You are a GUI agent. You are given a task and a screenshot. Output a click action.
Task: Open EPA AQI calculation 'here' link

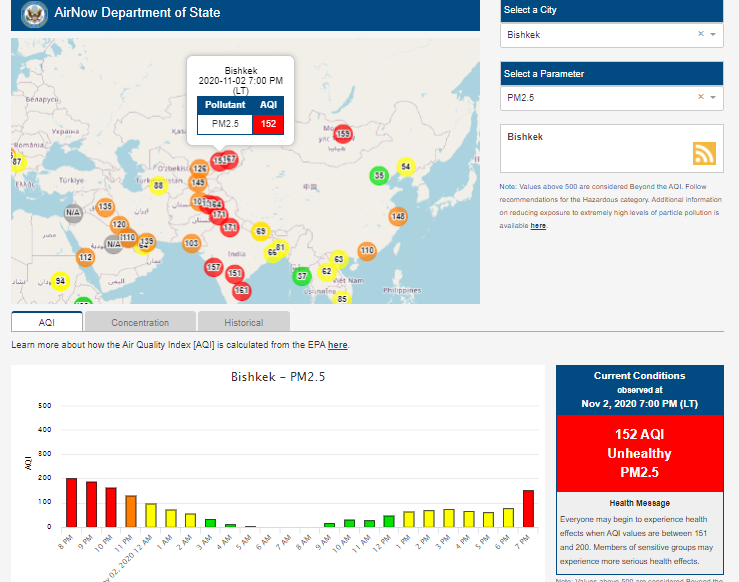click(x=338, y=345)
